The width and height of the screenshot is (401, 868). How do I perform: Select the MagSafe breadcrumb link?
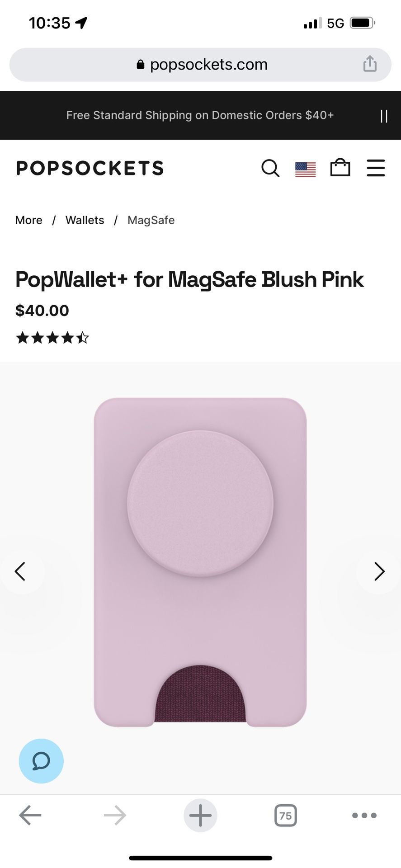pos(151,220)
